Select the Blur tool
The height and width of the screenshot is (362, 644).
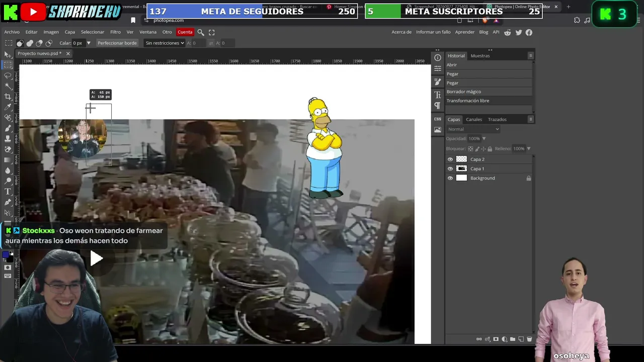(8, 170)
